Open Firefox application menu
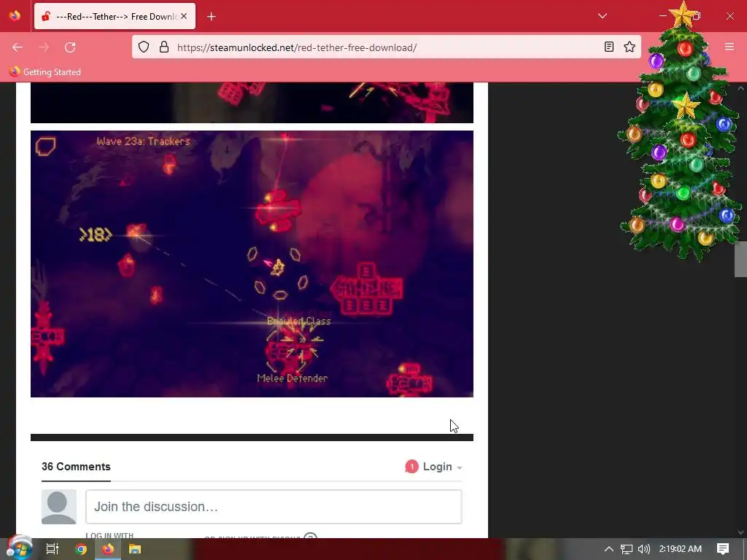Viewport: 747px width, 560px height. (729, 47)
